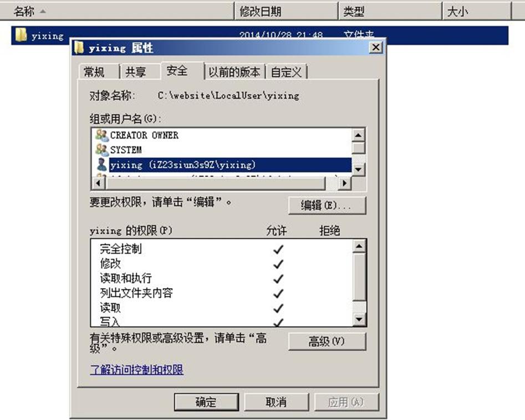
Task: Click the folder icon in dialog title bar
Action: point(79,48)
